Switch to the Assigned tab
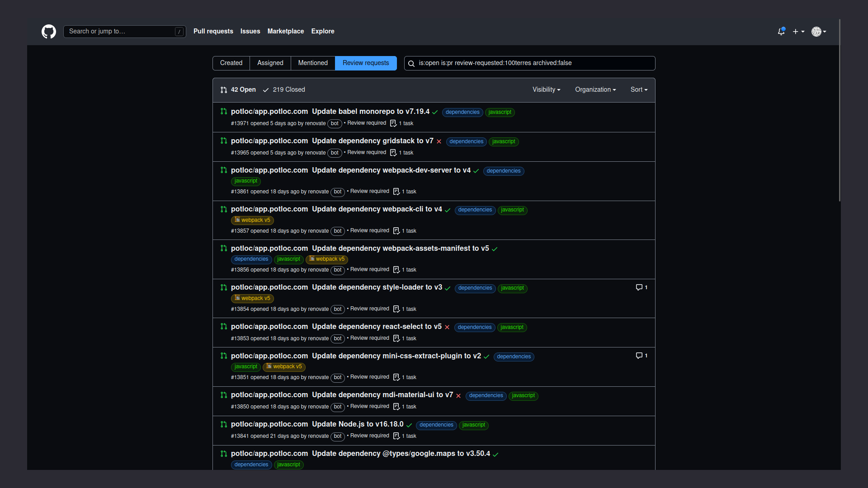Viewport: 868px width, 488px height. pos(270,63)
